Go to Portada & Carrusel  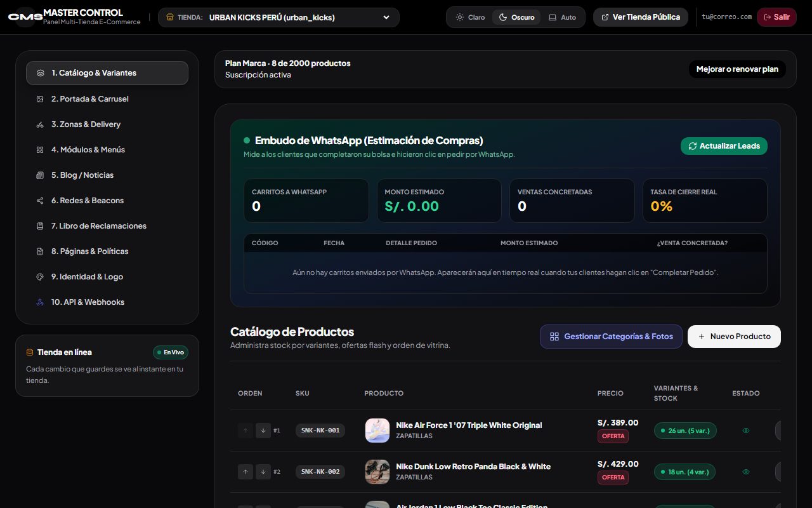click(107, 99)
